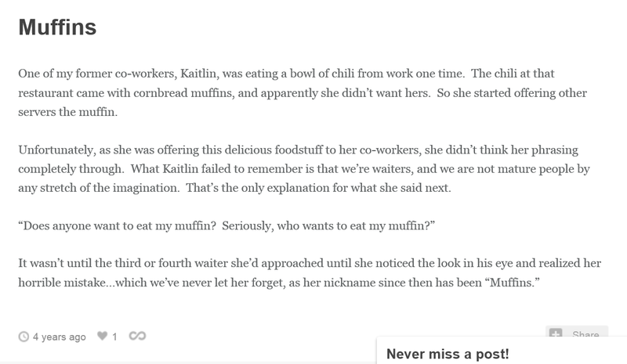Screen dimensions: 627x364
Task: Click the word 'Unfortunately' opening the second paragraph
Action: [56, 150]
